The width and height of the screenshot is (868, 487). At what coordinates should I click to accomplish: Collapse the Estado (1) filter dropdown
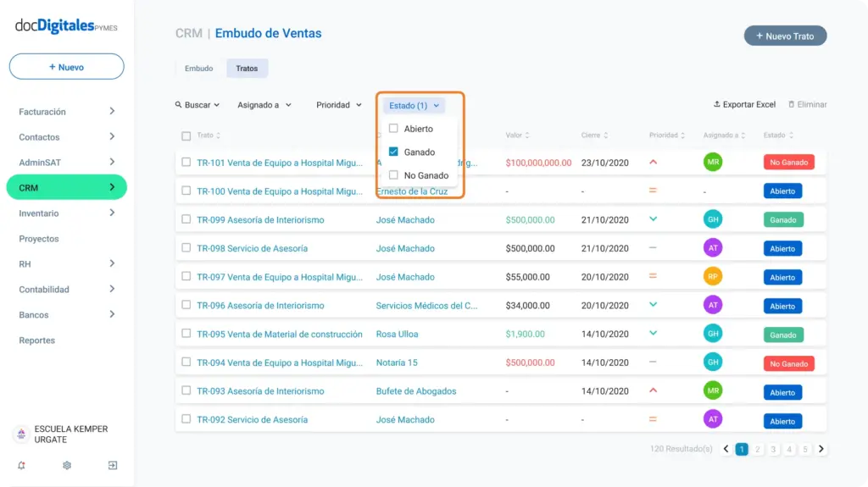pyautogui.click(x=414, y=105)
